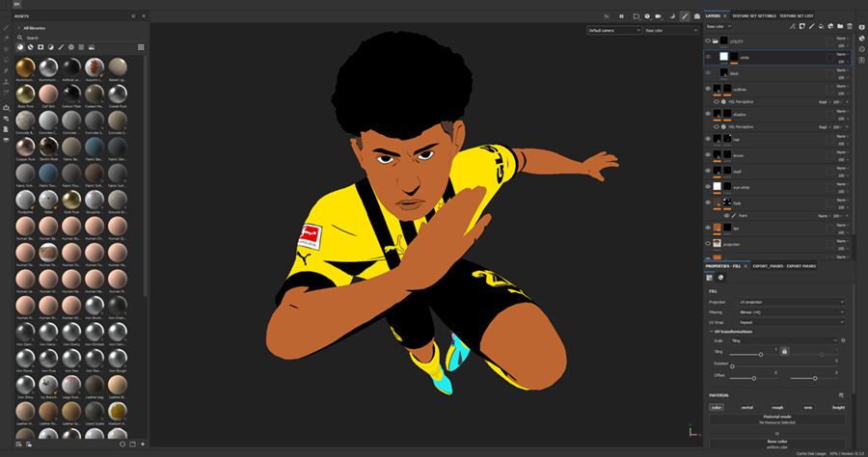Image resolution: width=868 pixels, height=457 pixels.
Task: Open the Display settings globe icon on right dock
Action: (862, 39)
